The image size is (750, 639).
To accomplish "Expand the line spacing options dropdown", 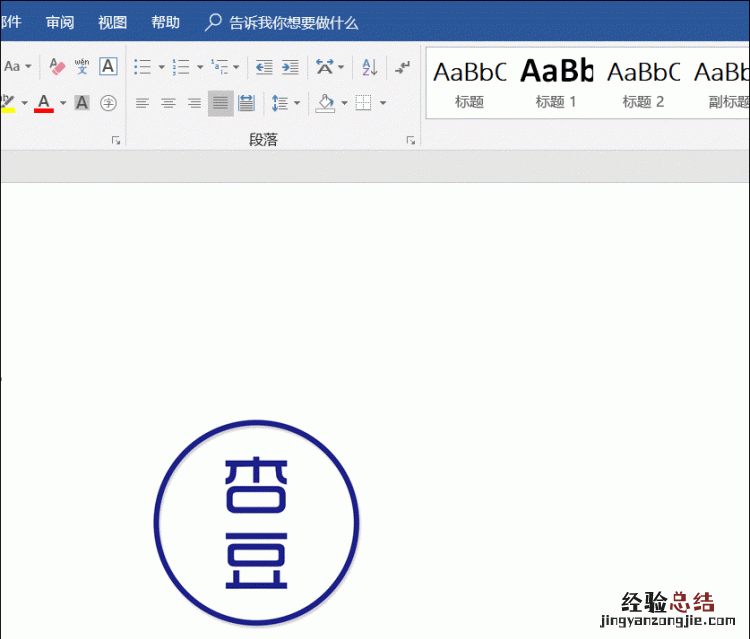I will (x=297, y=103).
